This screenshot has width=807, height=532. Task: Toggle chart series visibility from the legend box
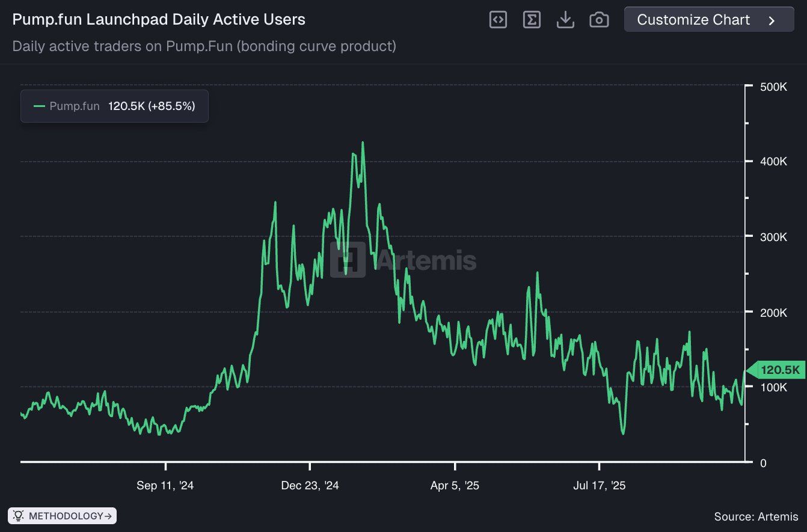click(114, 106)
